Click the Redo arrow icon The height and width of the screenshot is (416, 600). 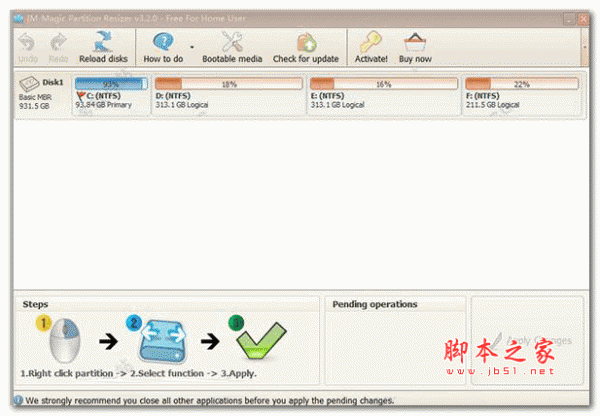[x=58, y=42]
